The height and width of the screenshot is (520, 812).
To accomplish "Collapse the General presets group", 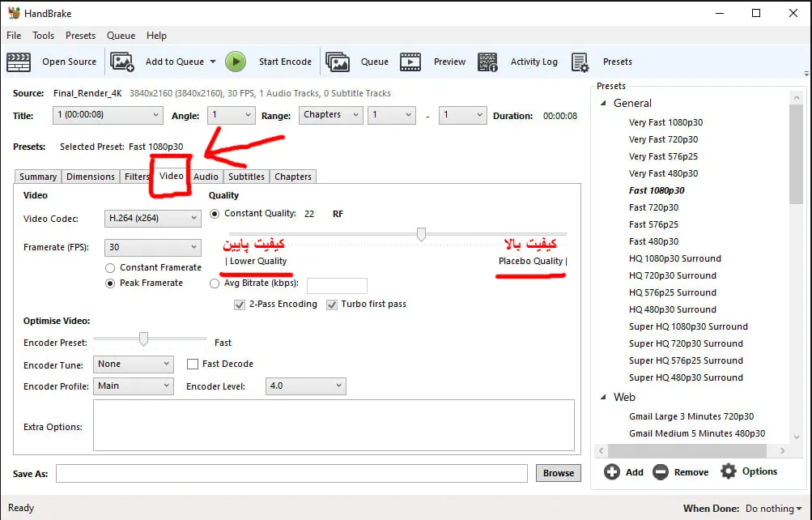I will tap(603, 103).
